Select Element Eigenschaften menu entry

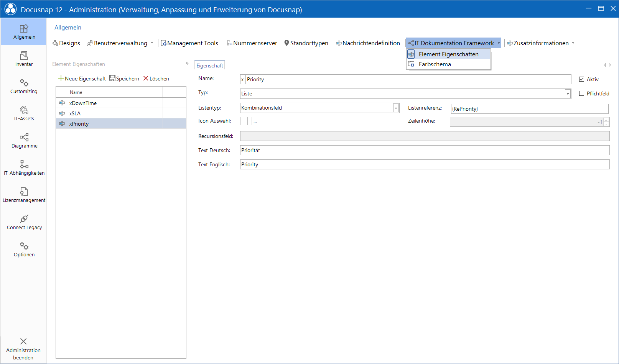449,54
